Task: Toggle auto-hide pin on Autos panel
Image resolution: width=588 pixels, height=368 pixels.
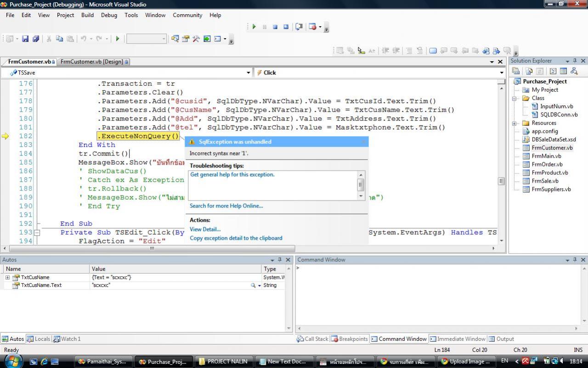Action: 280,260
